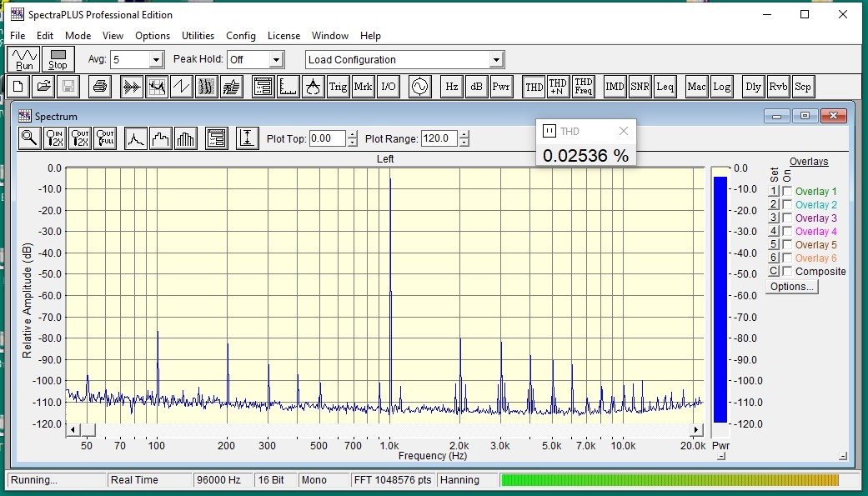Open the Rvb reverberation utility
Viewport: 868px width, 496px height.
pos(778,87)
